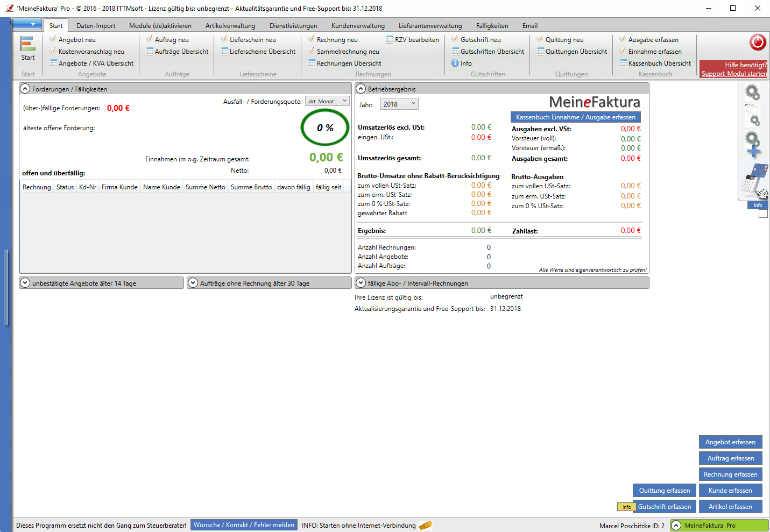Click Support-Modul starten help link

(x=734, y=74)
